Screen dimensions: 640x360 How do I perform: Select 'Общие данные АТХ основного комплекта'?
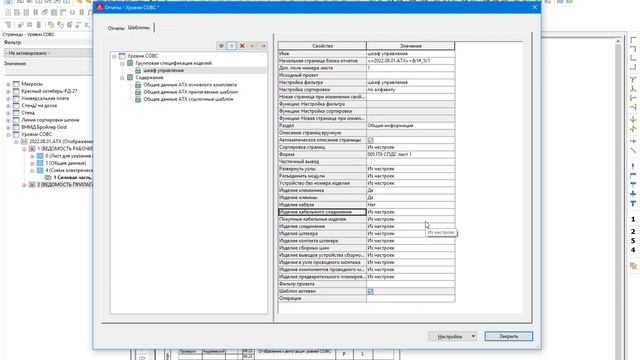(x=190, y=85)
